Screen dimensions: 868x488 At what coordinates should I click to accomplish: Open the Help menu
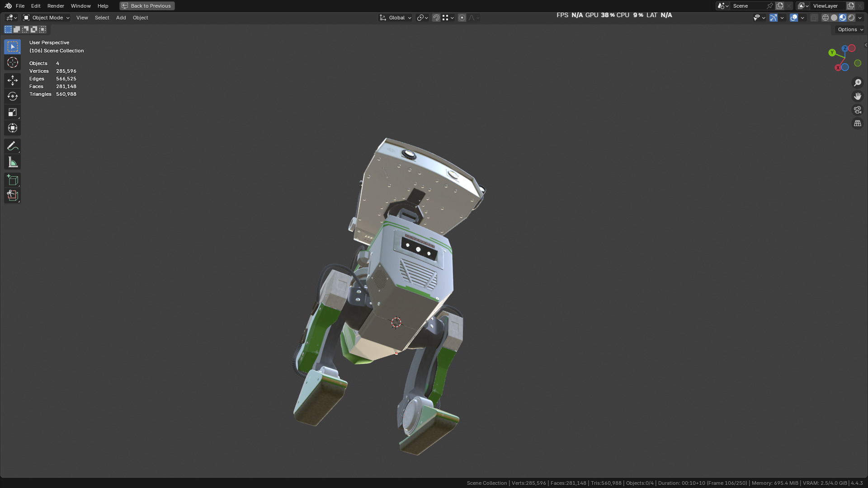103,6
